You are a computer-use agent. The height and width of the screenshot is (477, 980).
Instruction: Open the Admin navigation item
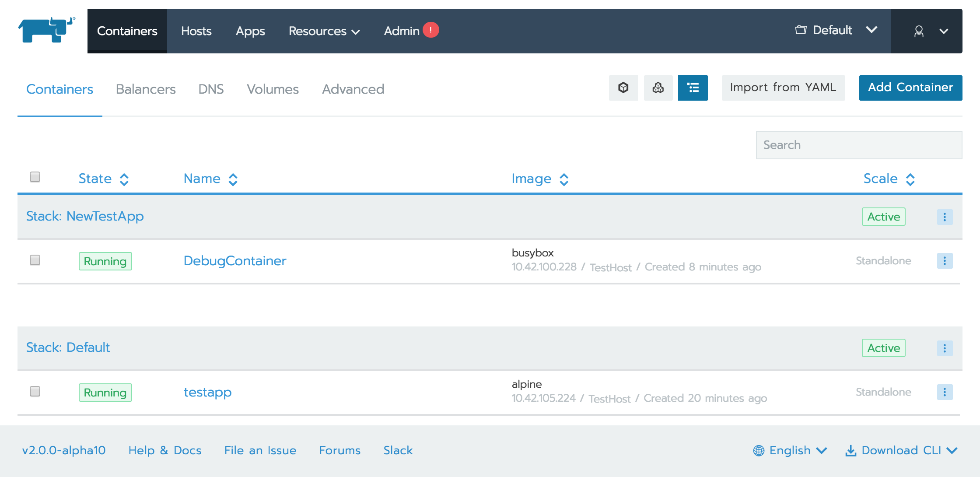click(x=402, y=31)
